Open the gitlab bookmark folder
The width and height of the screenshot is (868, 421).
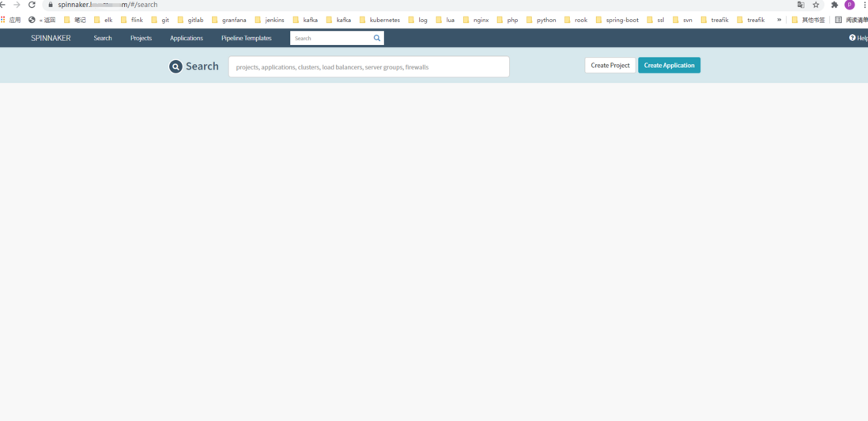pyautogui.click(x=191, y=20)
